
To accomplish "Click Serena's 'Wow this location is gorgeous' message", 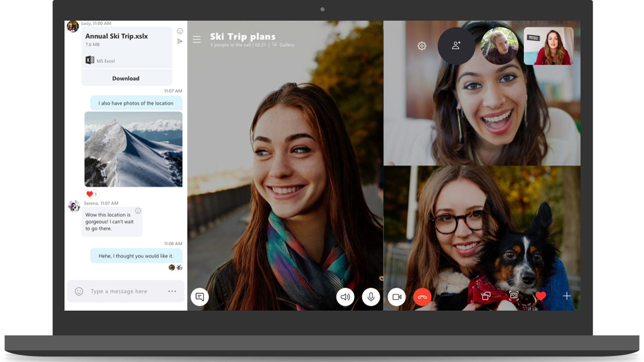I will [x=112, y=221].
